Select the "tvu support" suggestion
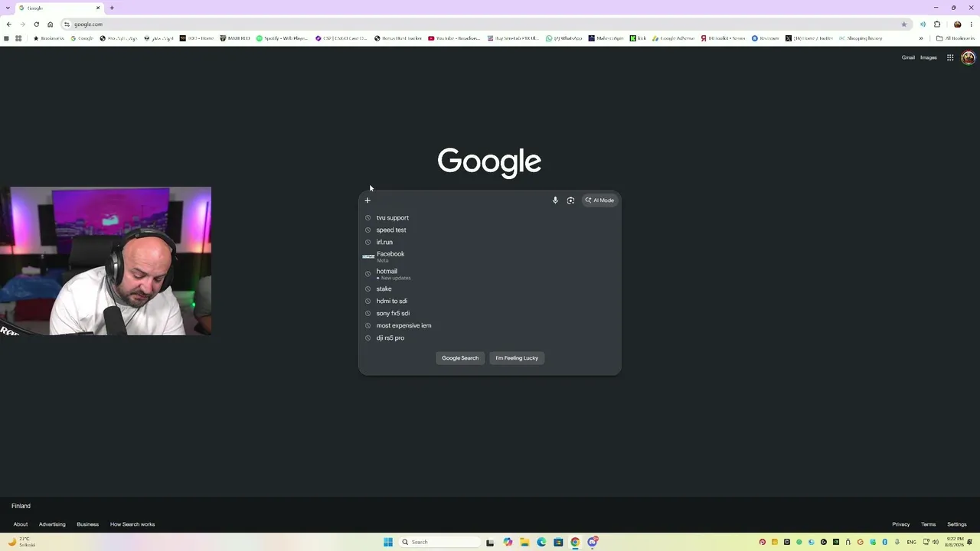 (x=490, y=218)
